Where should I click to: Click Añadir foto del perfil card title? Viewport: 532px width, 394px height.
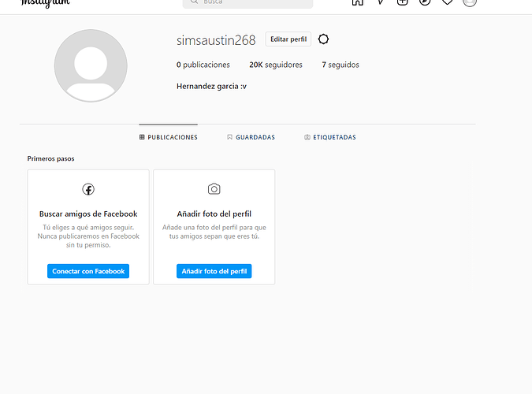(x=214, y=214)
